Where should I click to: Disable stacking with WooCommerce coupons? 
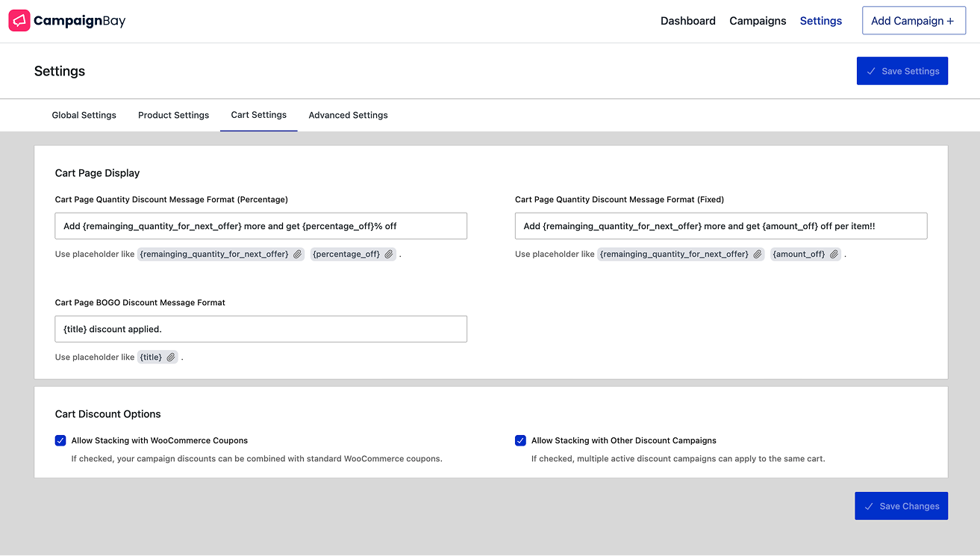(x=60, y=440)
